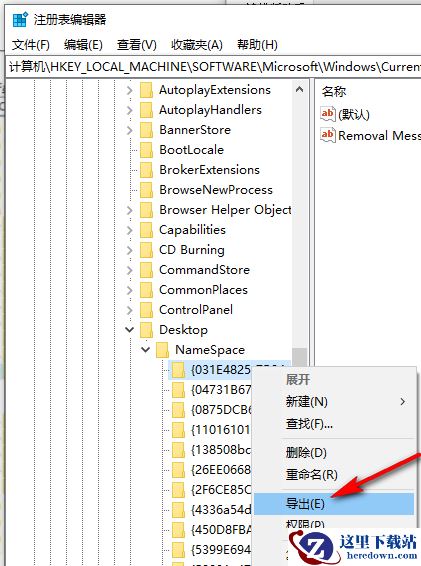The width and height of the screenshot is (421, 566).
Task: Click the tree scrollbar up arrow
Action: point(299,89)
